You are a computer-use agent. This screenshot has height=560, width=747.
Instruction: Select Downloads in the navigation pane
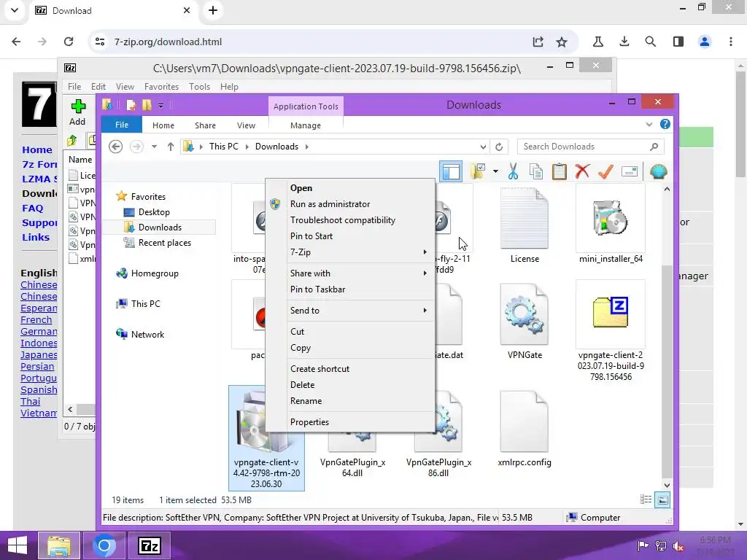(160, 227)
